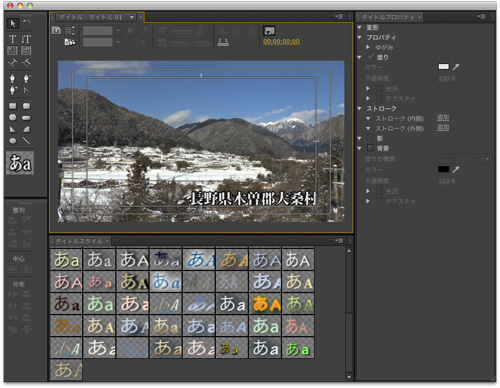Screen dimensions: 500x388
Task: Expand the ゆがみ group
Action: (368, 47)
